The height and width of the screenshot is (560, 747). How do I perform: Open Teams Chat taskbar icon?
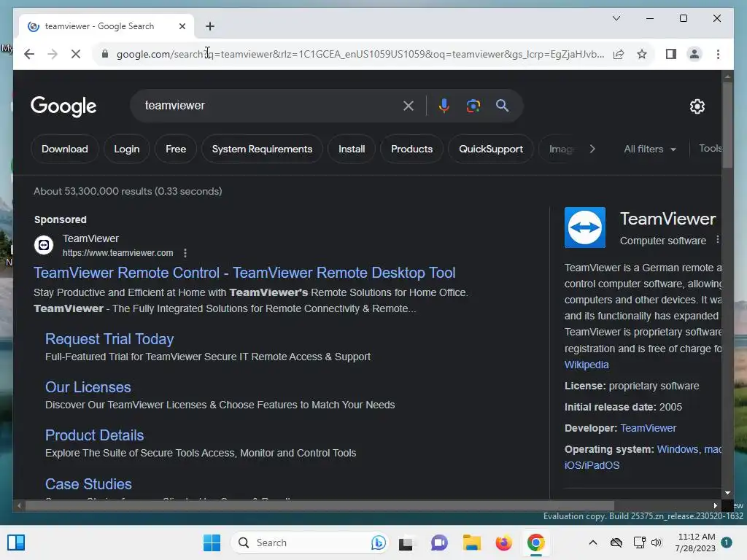tap(438, 542)
